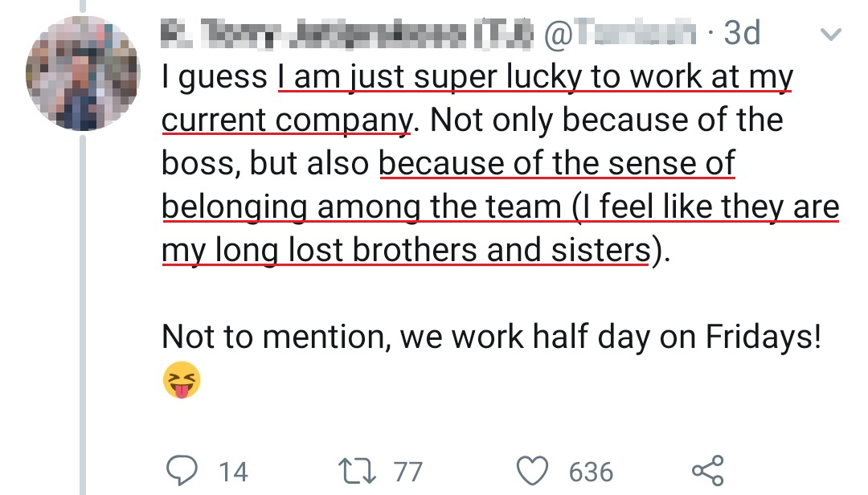Open the share icon for this tweet
Image resolution: width=868 pixels, height=495 pixels.
(706, 470)
